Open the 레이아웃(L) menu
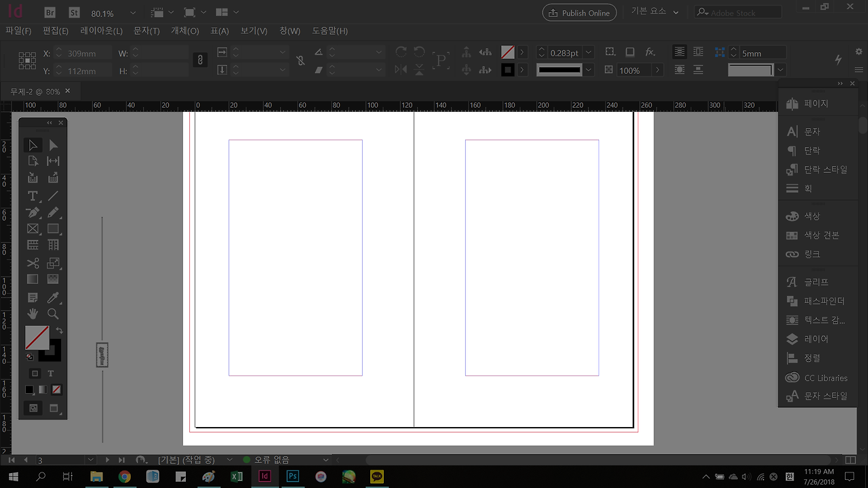Viewport: 868px width, 488px height. click(101, 31)
